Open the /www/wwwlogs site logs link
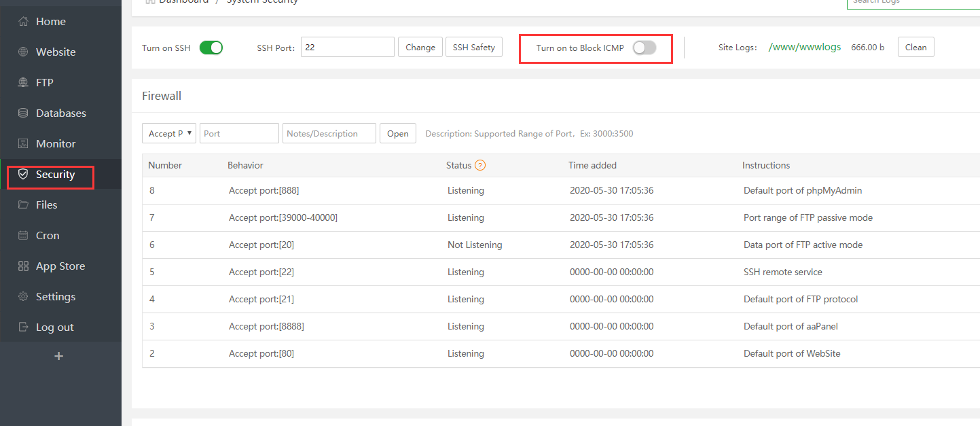The height and width of the screenshot is (426, 980). click(x=805, y=47)
